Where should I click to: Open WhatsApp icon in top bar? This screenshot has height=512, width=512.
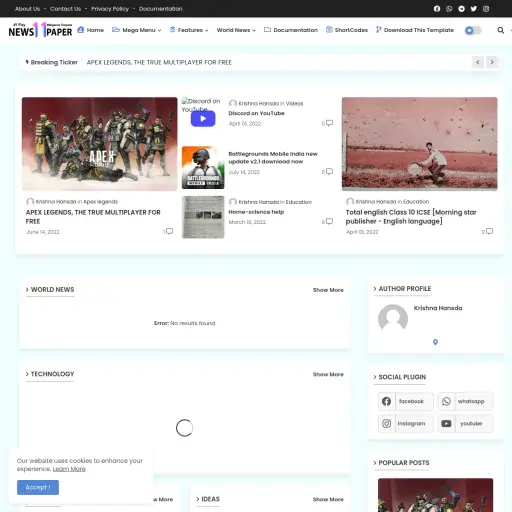click(x=449, y=9)
